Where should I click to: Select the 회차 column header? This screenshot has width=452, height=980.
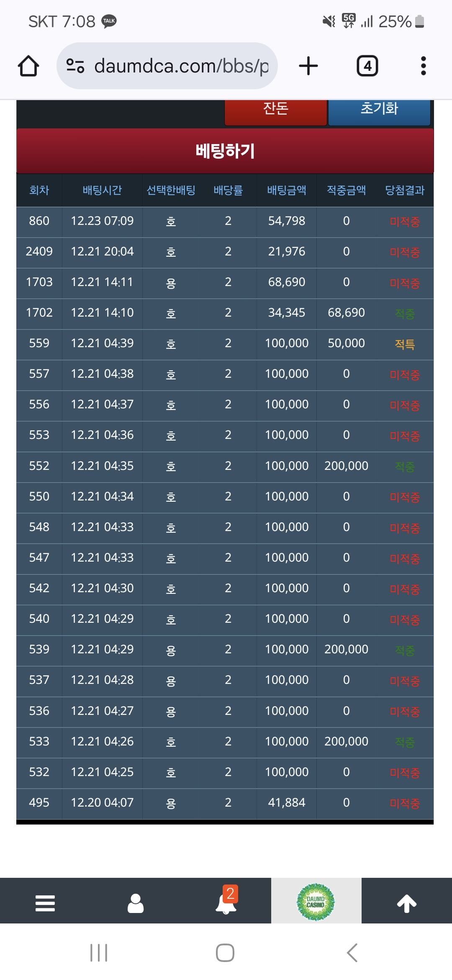tap(39, 190)
